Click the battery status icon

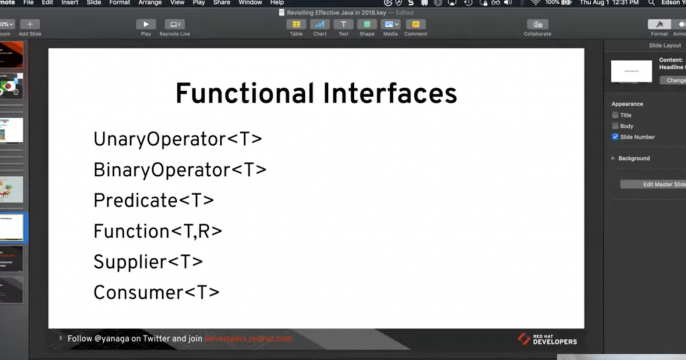coord(567,3)
